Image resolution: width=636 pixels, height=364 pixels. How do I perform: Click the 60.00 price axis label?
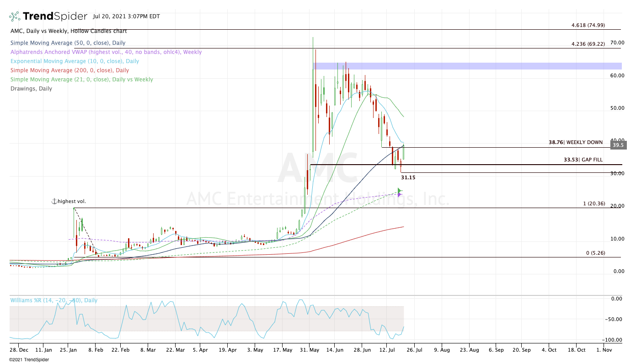pos(618,75)
